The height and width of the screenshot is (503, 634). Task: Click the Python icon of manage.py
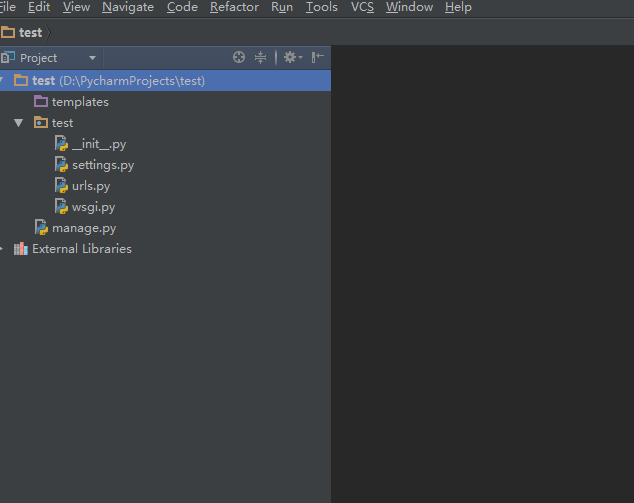pyautogui.click(x=41, y=228)
